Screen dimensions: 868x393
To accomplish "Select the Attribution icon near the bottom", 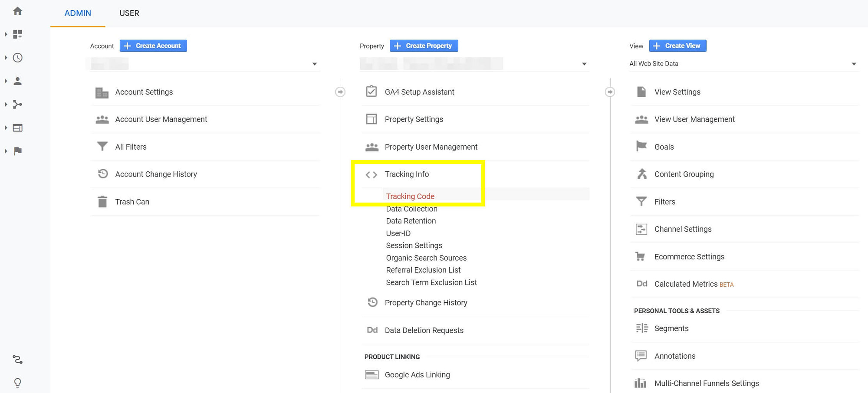I will coord(17,359).
